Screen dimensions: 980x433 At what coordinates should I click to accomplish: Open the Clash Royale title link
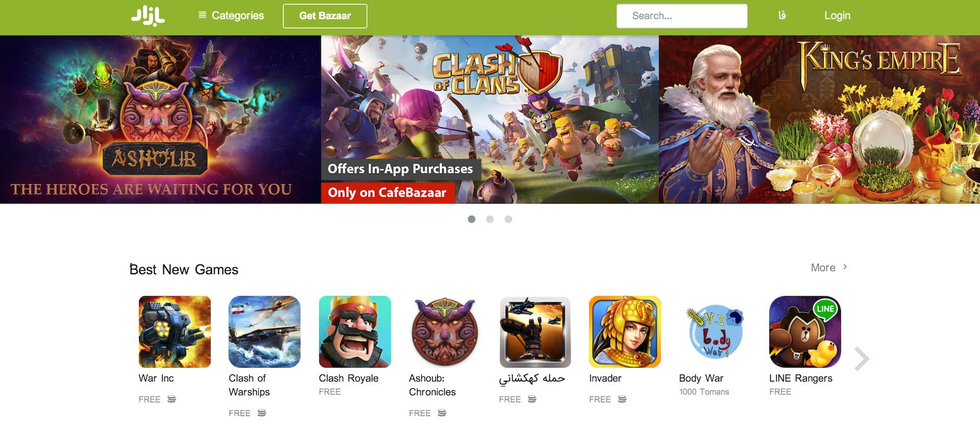pyautogui.click(x=348, y=378)
